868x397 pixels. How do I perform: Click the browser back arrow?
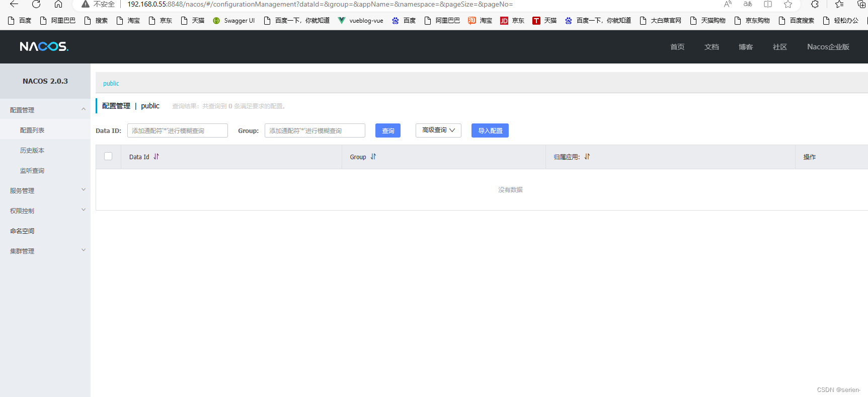14,4
